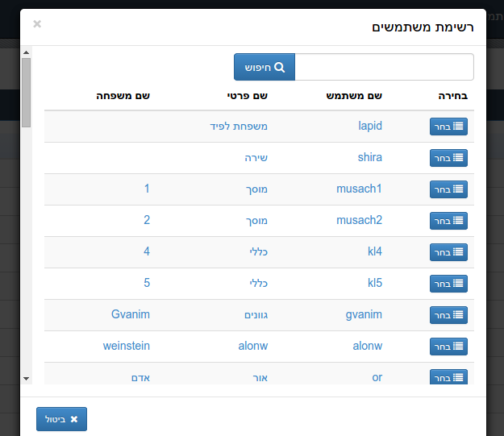The height and width of the screenshot is (436, 504).
Task: Click the בחירה column header
Action: (453, 96)
